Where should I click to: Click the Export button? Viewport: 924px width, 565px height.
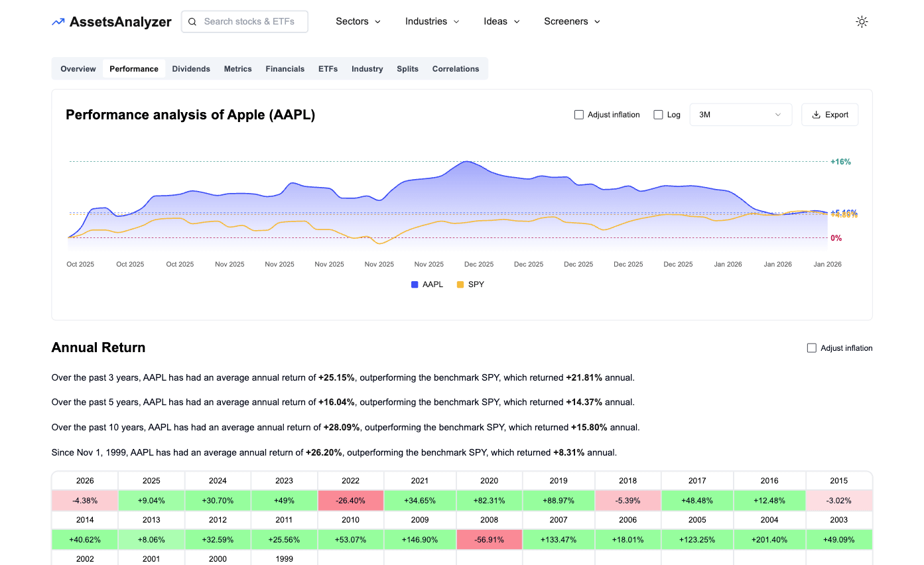tap(830, 114)
